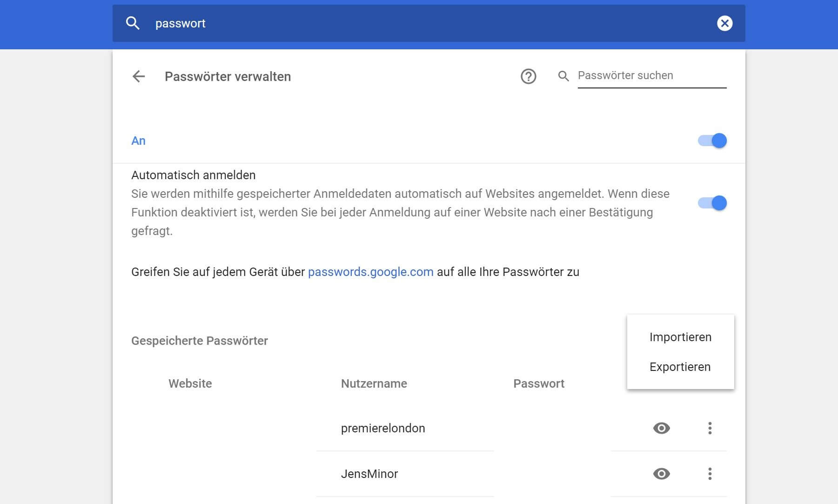Click the magnifier icon next to Passwörter suchen
838x504 pixels.
pos(563,76)
